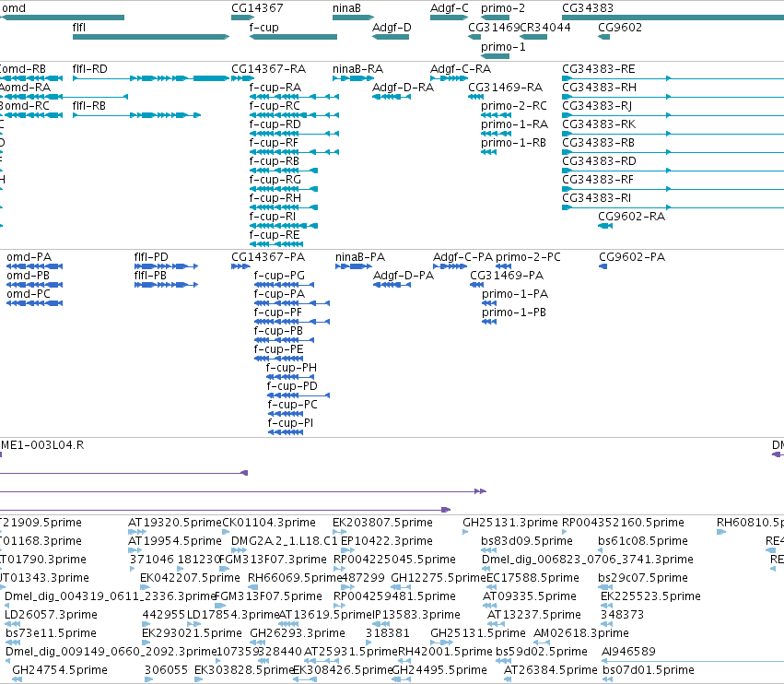
Task: Select transcript CG34383-RE
Action: (x=673, y=78)
